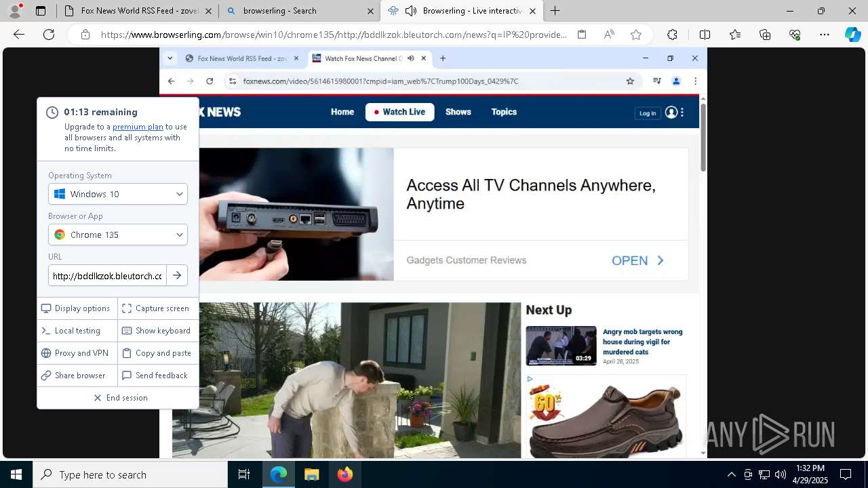The height and width of the screenshot is (488, 868).
Task: Open Topics menu on Fox News
Action: point(504,112)
